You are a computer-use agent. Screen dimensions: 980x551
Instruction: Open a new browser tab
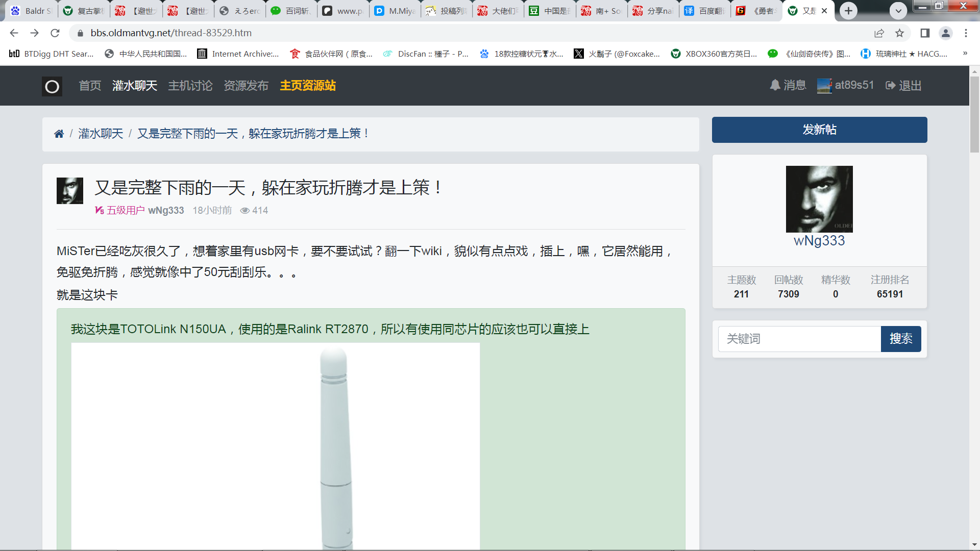pyautogui.click(x=848, y=11)
